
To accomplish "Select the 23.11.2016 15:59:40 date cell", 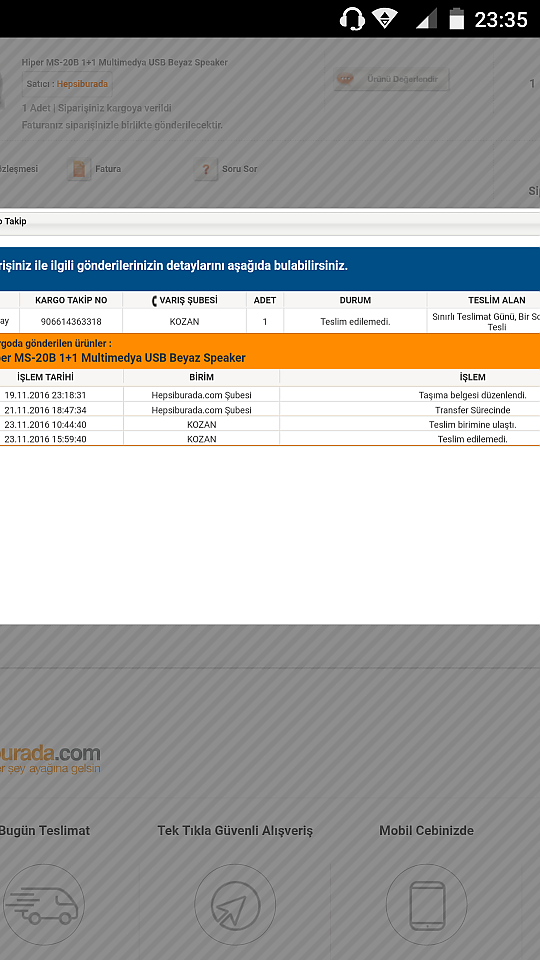I will [45, 439].
